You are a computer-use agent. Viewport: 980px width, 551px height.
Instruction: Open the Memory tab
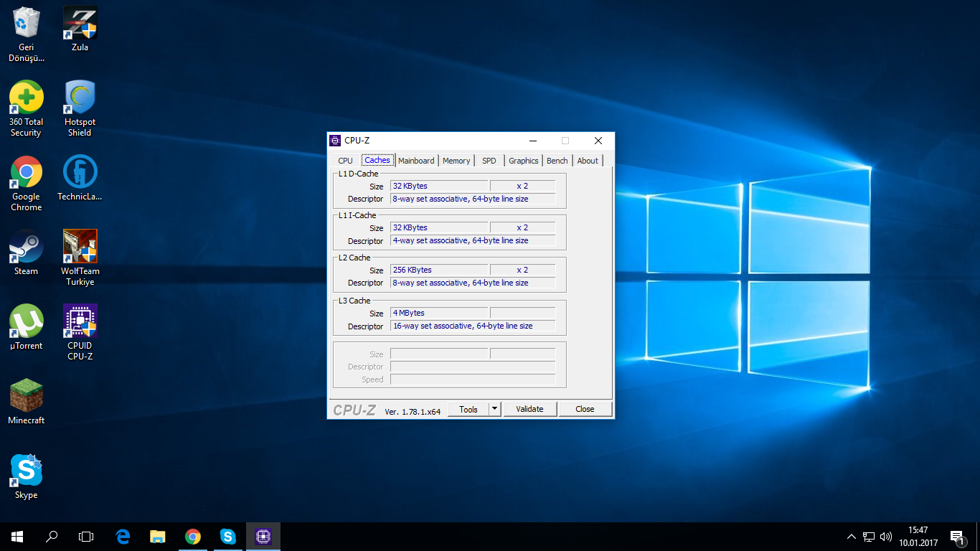(x=456, y=161)
